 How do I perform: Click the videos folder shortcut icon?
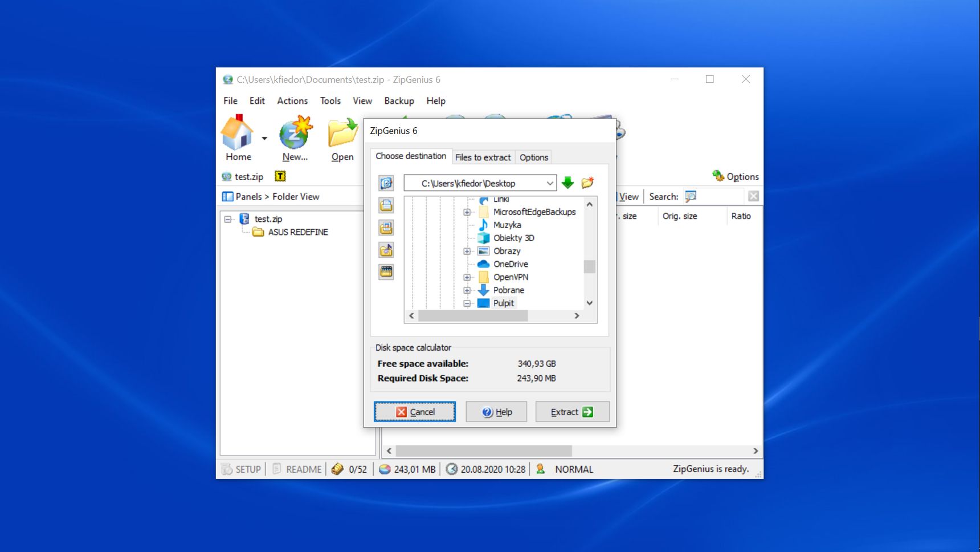386,271
